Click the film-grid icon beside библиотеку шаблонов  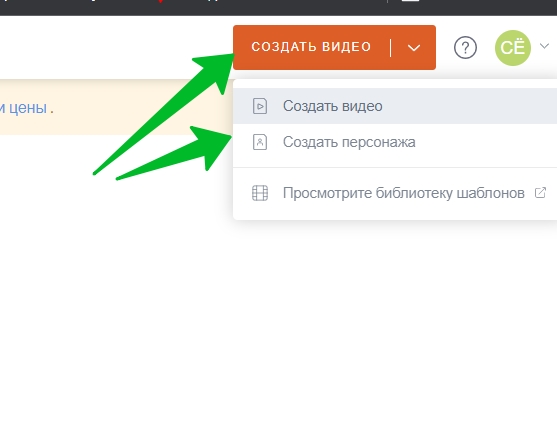[x=260, y=193]
